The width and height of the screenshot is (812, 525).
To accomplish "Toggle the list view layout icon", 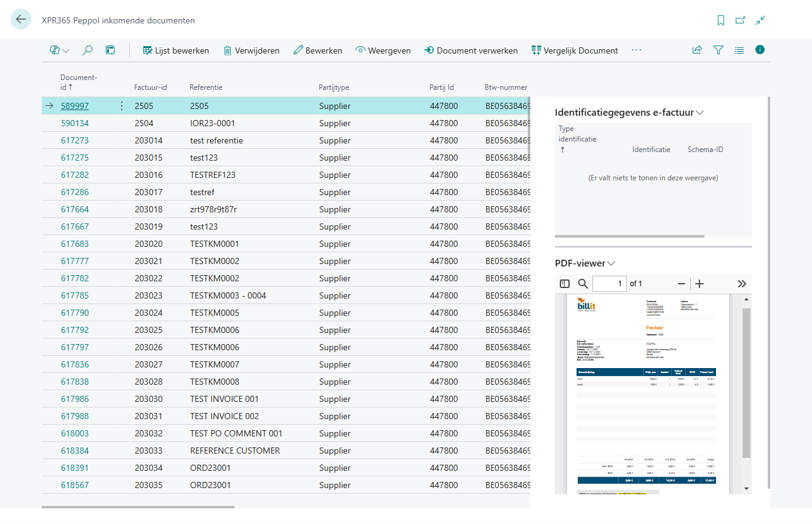I will pyautogui.click(x=739, y=50).
